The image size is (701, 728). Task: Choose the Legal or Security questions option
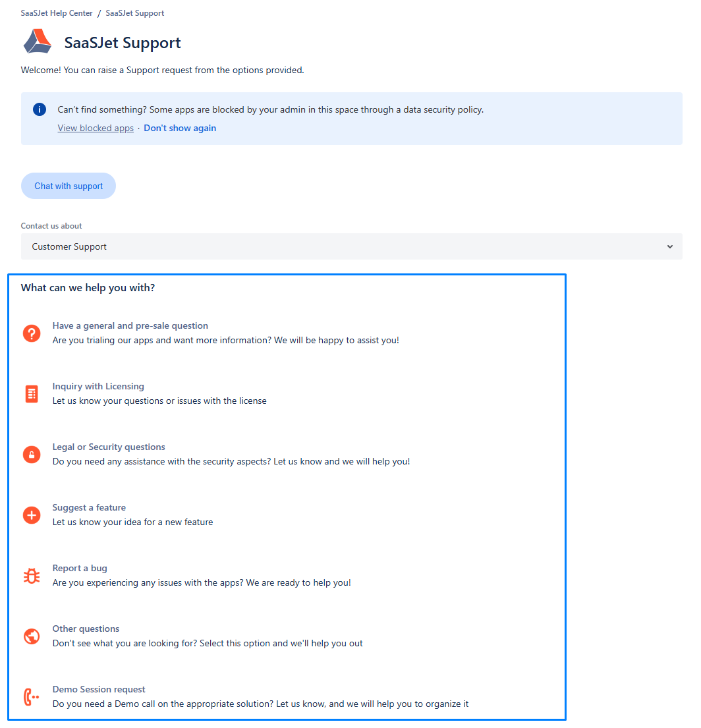[x=109, y=447]
